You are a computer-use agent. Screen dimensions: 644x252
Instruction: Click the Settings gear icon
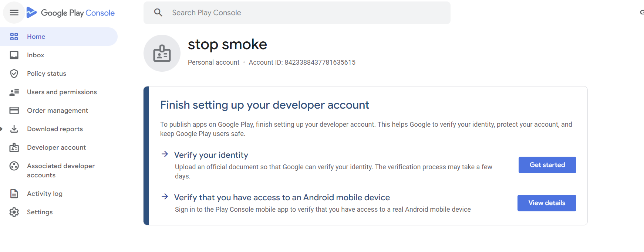coord(14,212)
